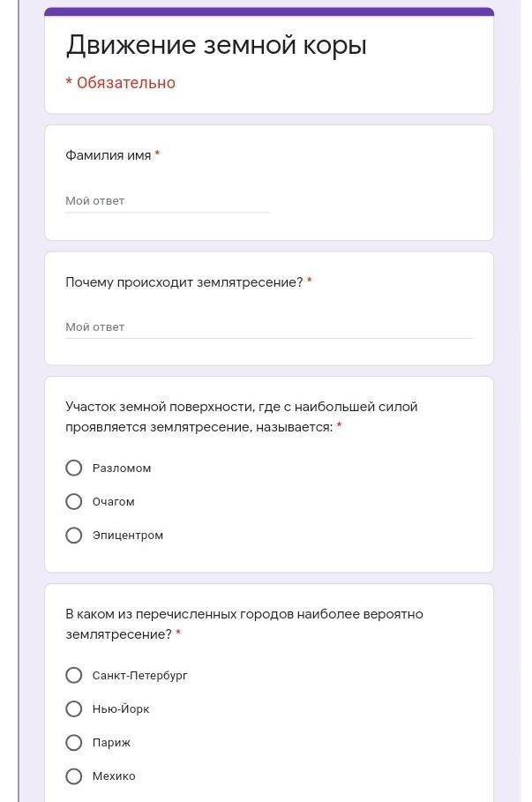Click the red asterisk after "Почему происходит землятресение?"
532x802 pixels.
click(x=310, y=281)
